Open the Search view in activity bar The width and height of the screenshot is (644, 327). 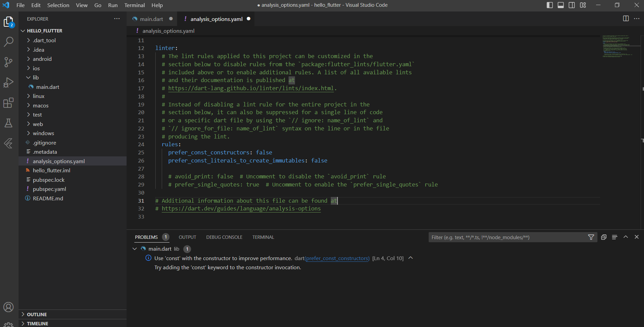pyautogui.click(x=8, y=42)
